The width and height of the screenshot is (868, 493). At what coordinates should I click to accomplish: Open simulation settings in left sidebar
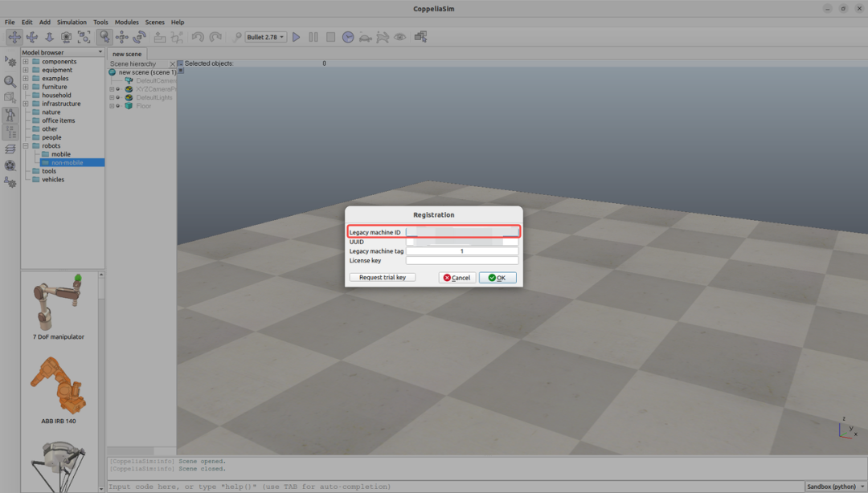(10, 61)
